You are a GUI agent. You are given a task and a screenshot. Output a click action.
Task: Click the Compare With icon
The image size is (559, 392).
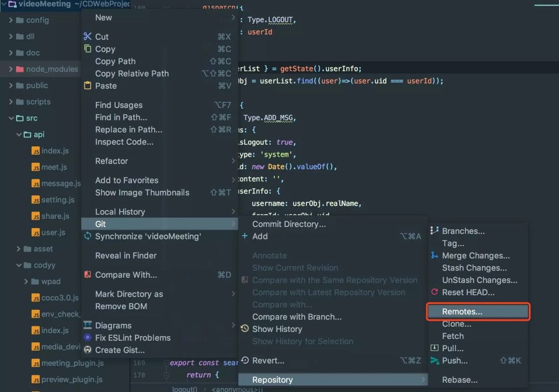(87, 275)
